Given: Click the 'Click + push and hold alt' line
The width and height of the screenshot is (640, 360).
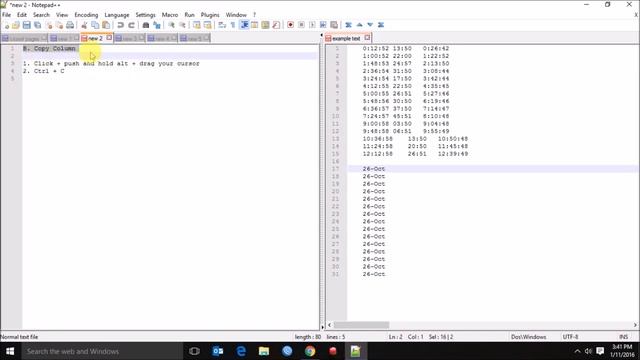Looking at the screenshot, I should coord(111,64).
